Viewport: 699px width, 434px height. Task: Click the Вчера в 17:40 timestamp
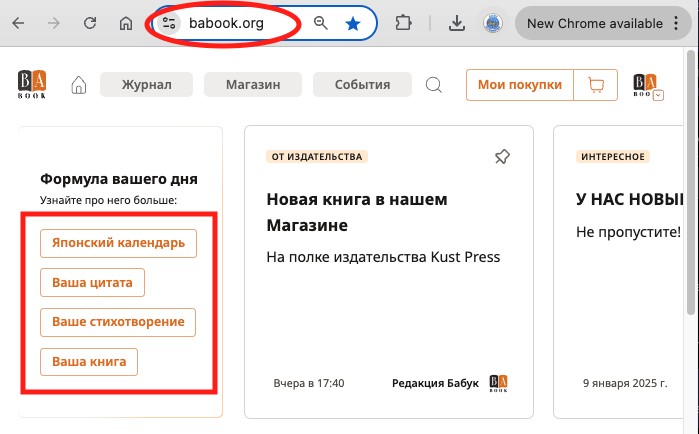click(308, 383)
